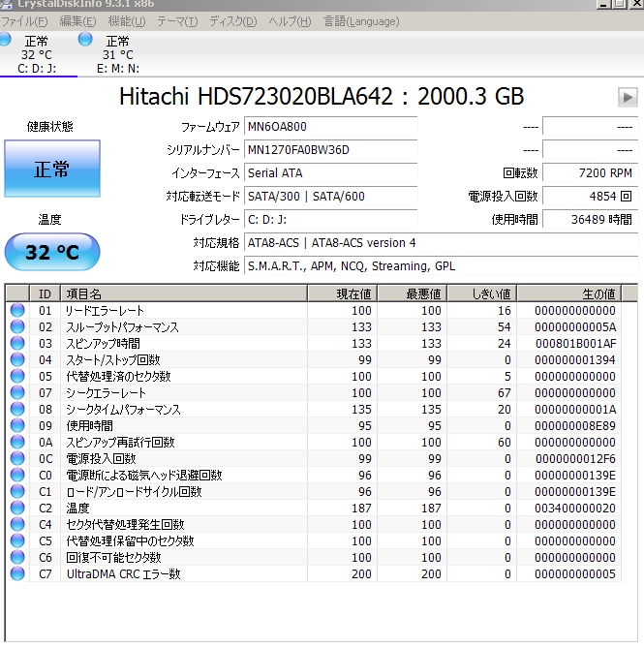Screen dimensions: 644x648
Task: Select the UltraDMA CRC エラー数 attribute name
Action: click(x=124, y=574)
